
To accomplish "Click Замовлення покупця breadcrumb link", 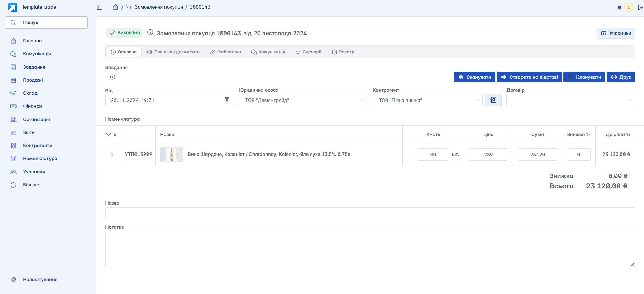I will coord(159,7).
